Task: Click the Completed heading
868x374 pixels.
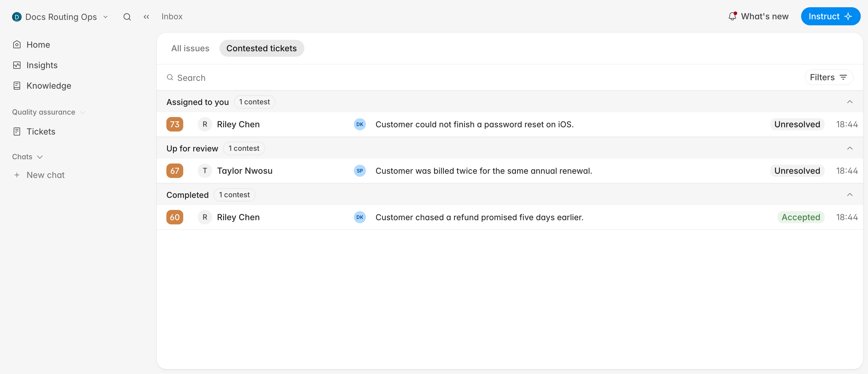Action: [x=187, y=195]
